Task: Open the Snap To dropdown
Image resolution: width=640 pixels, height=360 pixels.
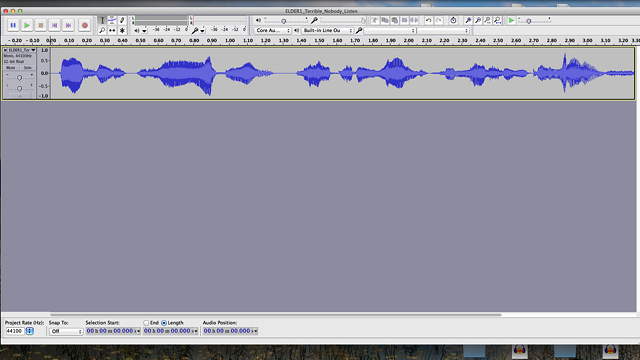Action: 66,331
